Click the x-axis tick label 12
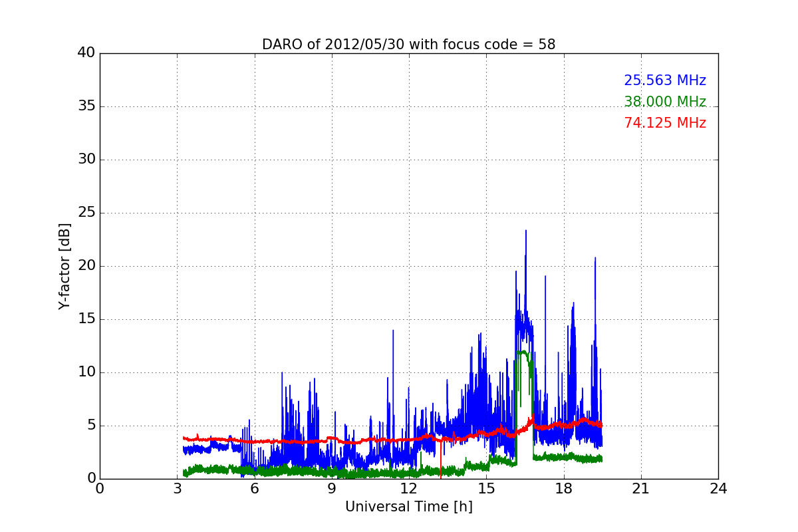Screen dimensions: 798x532 tap(409, 489)
